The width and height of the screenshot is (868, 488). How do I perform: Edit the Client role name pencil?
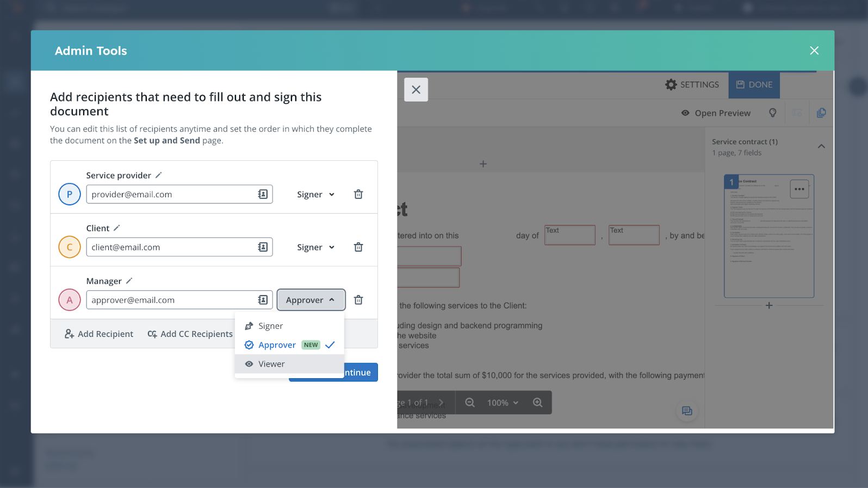pyautogui.click(x=116, y=228)
